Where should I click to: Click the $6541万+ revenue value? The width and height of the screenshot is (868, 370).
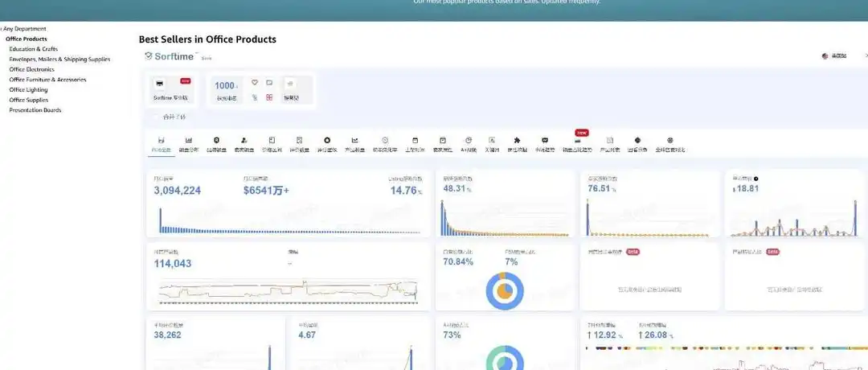click(266, 191)
